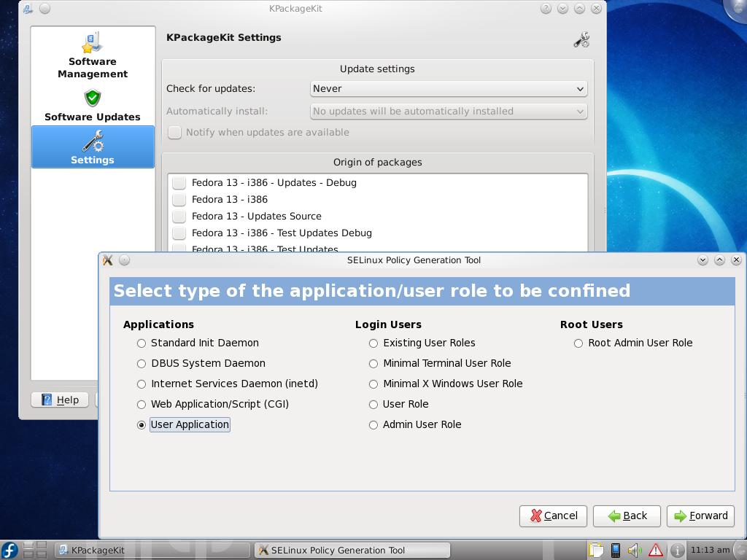Select Settings in KPackageKit sidebar

[93, 147]
